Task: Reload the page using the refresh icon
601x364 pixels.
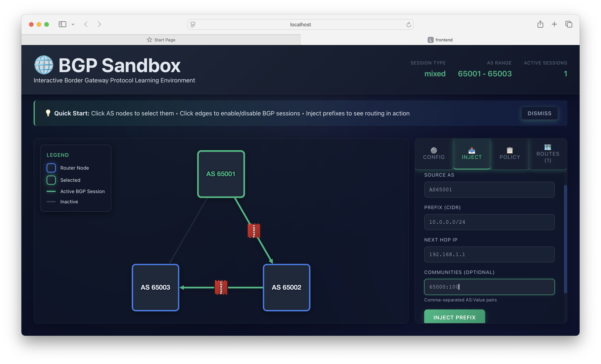Action: [x=409, y=25]
